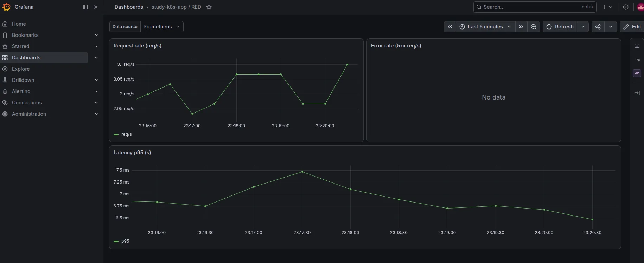Image resolution: width=644 pixels, height=263 pixels.
Task: Click the latency peak point at 23:17:30
Action: point(302,172)
